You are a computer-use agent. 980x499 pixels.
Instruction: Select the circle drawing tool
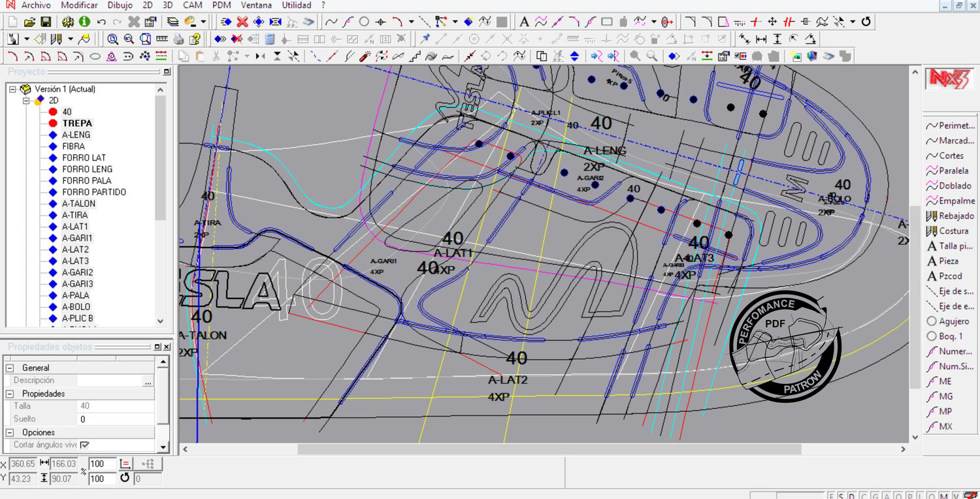pos(364,22)
